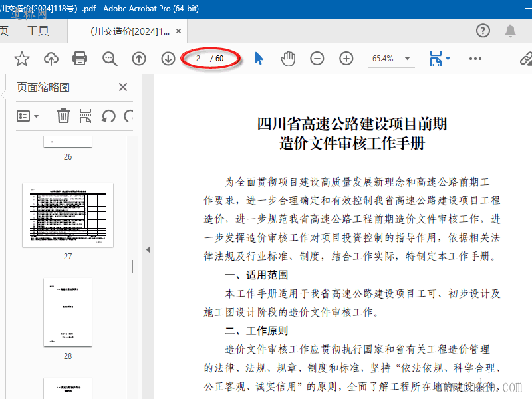Rotate pages counterclockwise
532x399 pixels.
pos(108,116)
